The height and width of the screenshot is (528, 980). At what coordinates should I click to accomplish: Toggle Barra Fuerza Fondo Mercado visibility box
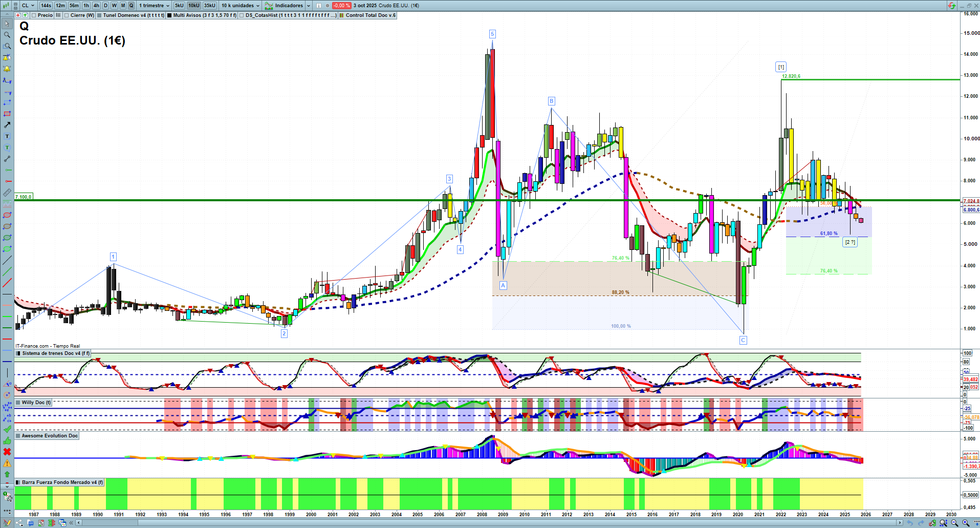(18, 482)
